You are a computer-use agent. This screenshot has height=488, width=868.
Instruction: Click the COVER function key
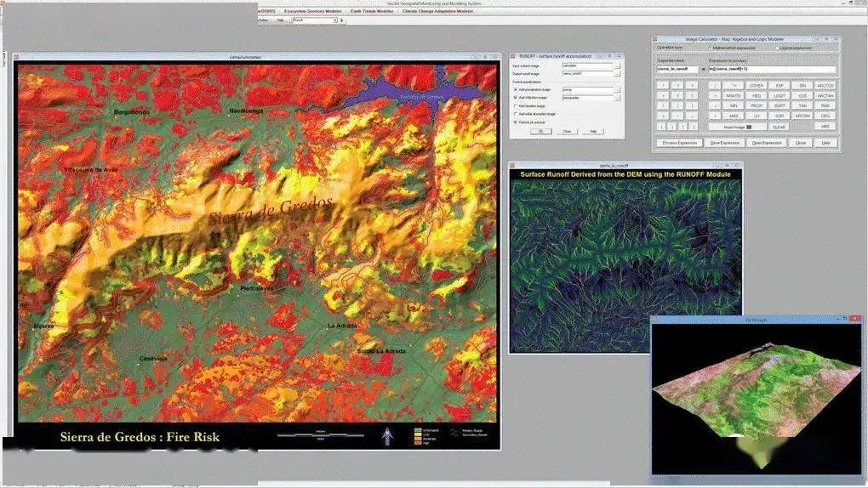pos(757,86)
